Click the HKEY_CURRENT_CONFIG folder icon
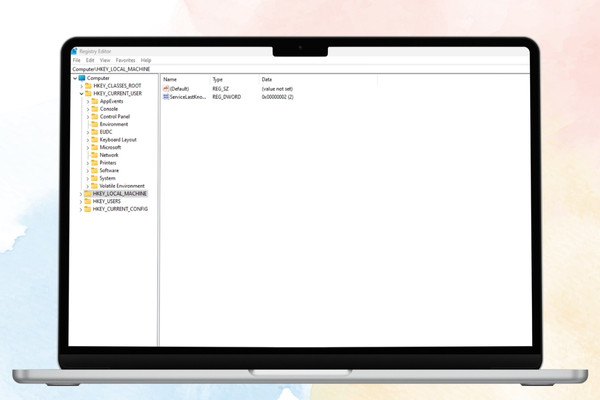The height and width of the screenshot is (400, 600). [x=88, y=209]
